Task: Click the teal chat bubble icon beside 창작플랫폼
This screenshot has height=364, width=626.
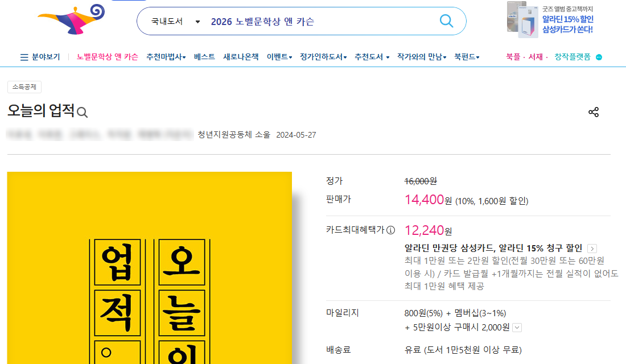Action: [x=599, y=57]
